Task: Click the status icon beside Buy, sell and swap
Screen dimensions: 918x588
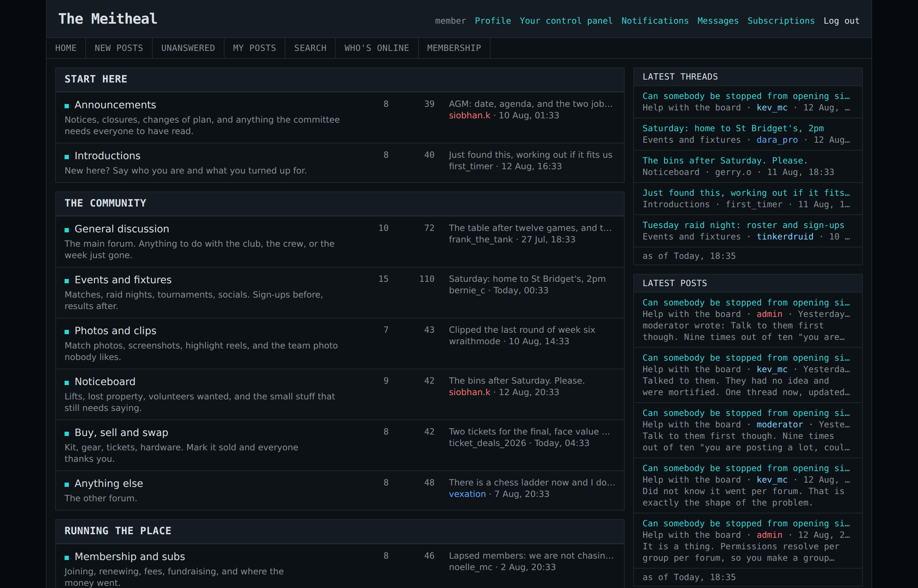Action: (67, 433)
